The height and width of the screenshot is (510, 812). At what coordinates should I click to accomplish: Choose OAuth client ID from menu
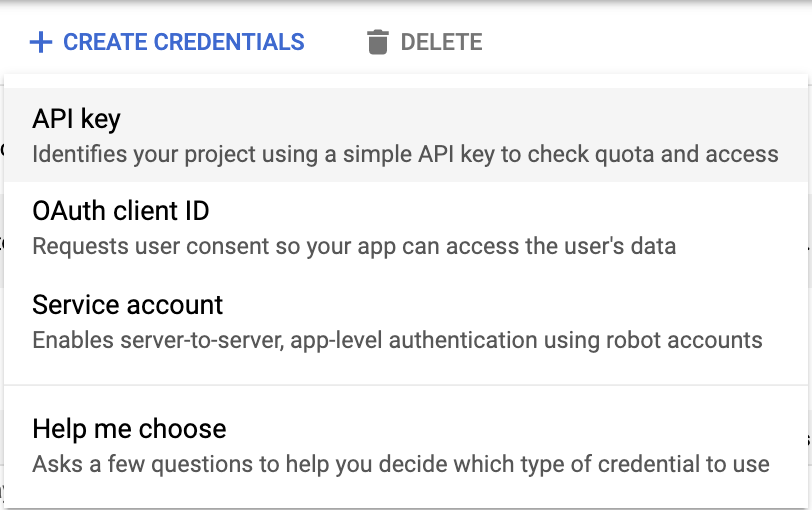(x=405, y=228)
